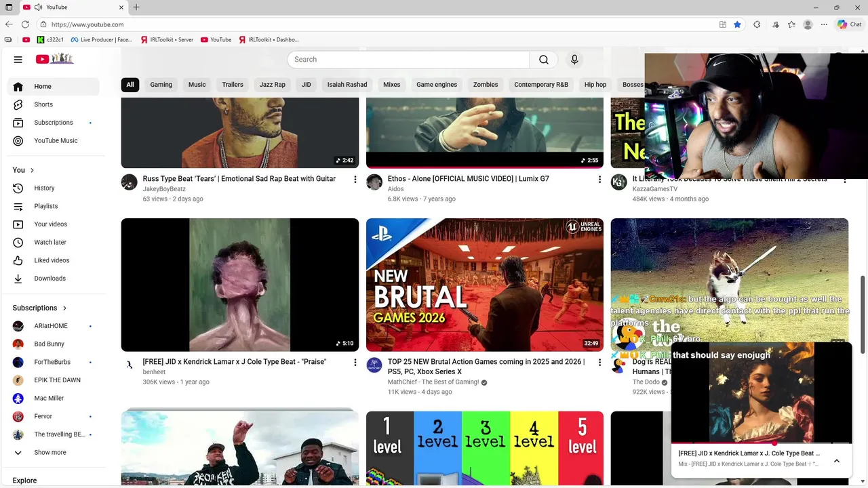Open JID Praise beat faceless painting thumbnail
The height and width of the screenshot is (488, 868).
[x=240, y=285]
